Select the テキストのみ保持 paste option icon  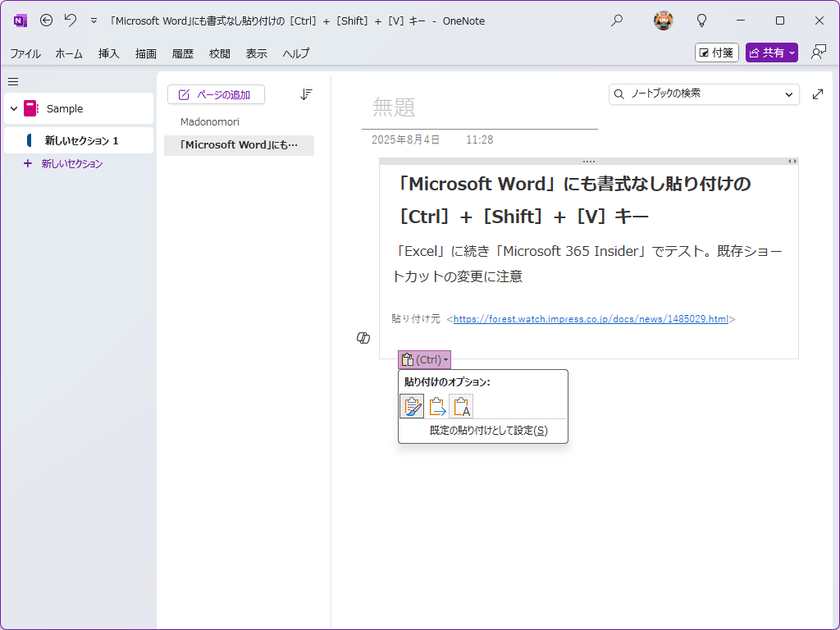[x=460, y=405]
